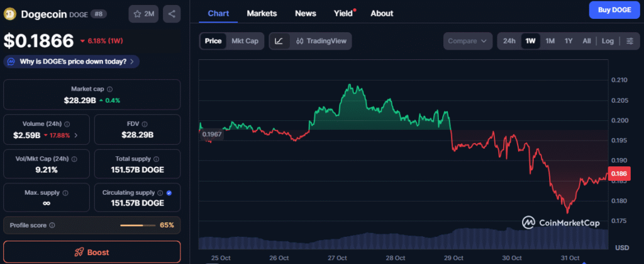The width and height of the screenshot is (644, 264).
Task: Switch to the Markets tab
Action: [262, 13]
